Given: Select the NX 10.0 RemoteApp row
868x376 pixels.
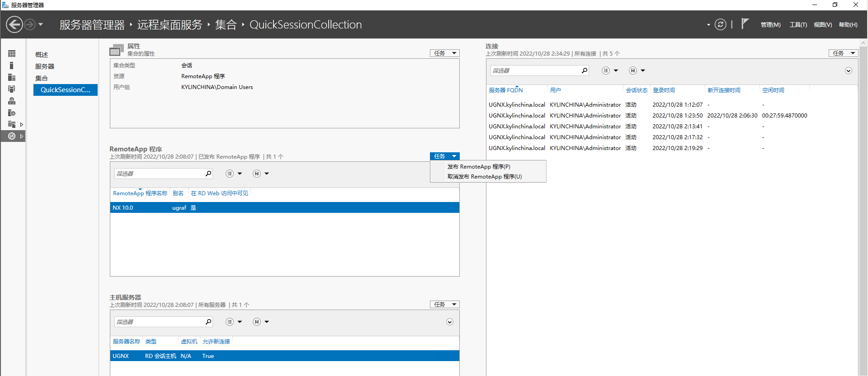Looking at the screenshot, I should (x=285, y=208).
